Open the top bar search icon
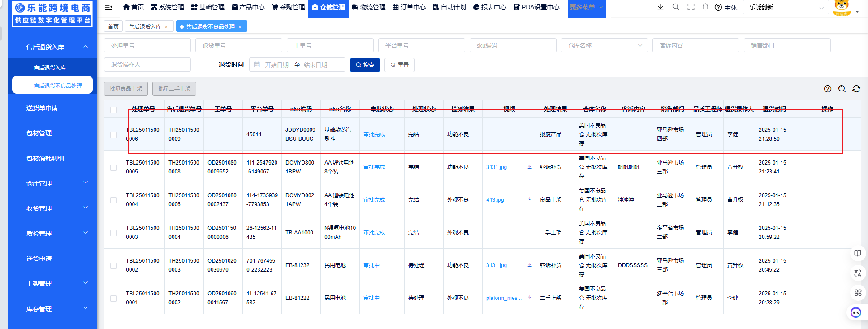The image size is (868, 329). tap(675, 7)
